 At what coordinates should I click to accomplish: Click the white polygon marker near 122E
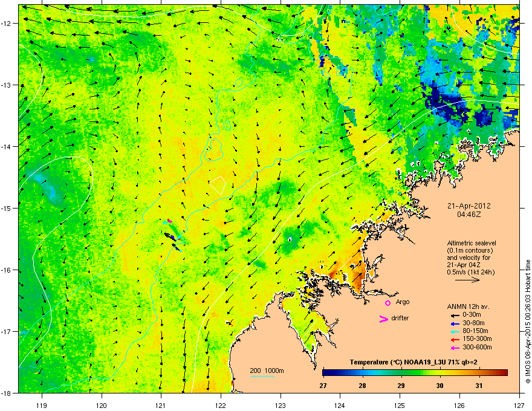(x=218, y=185)
